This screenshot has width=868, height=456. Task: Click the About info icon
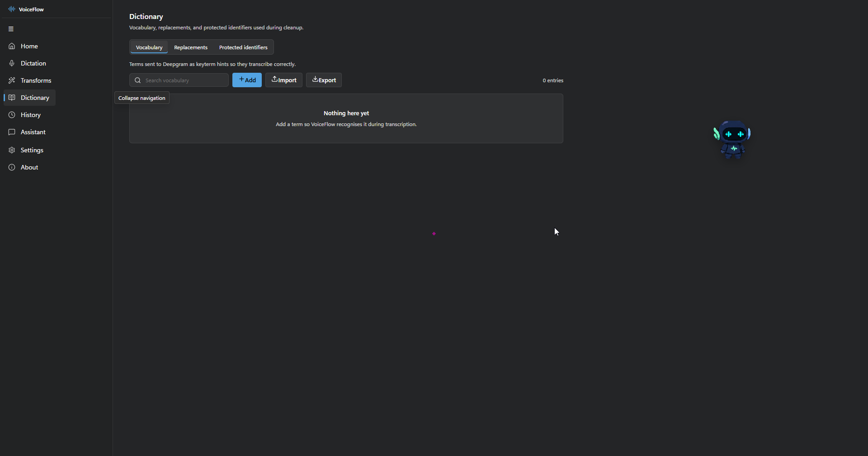(x=12, y=167)
